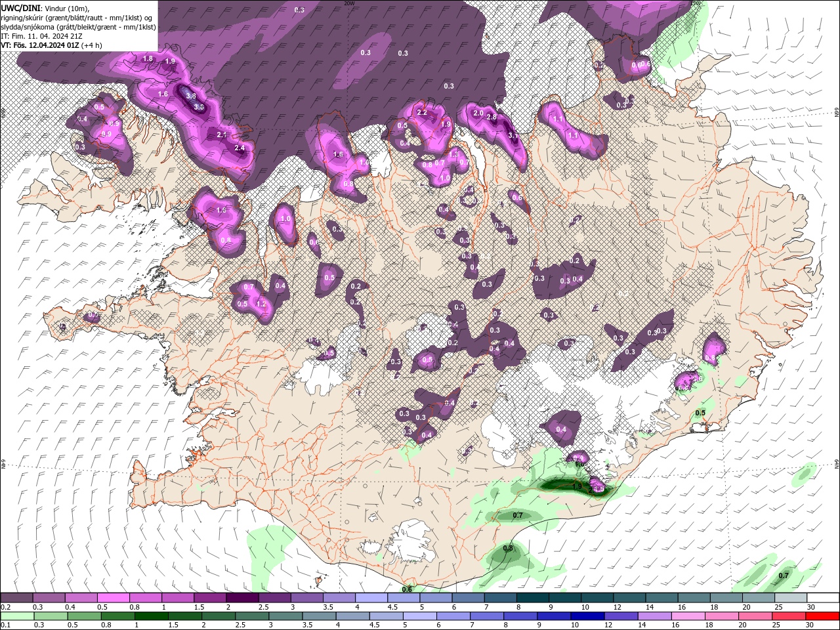Screen dimensions: 840x630
Task: Click the 0.5 value on the green patch in the southeast
Action: (700, 413)
